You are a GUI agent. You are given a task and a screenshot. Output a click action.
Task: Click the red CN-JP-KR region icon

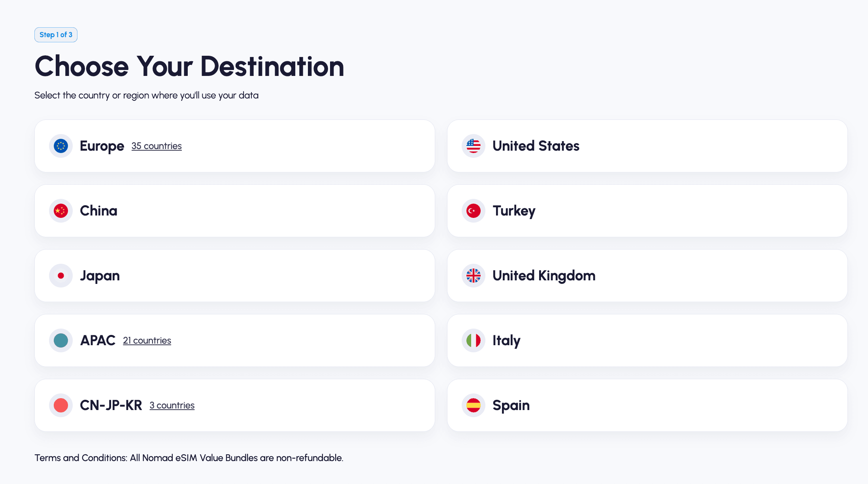61,405
